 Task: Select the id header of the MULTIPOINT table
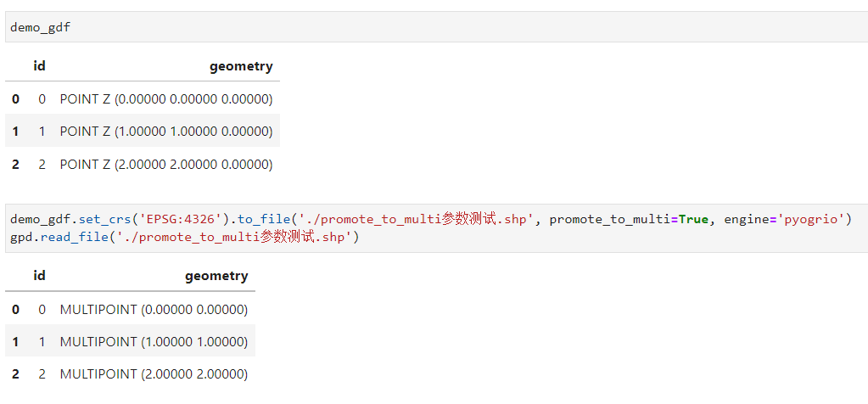click(39, 276)
